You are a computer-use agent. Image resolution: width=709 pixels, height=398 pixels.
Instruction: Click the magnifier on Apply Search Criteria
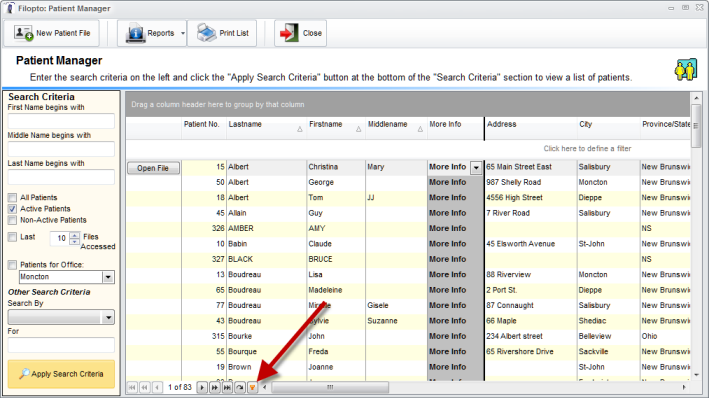pos(24,374)
